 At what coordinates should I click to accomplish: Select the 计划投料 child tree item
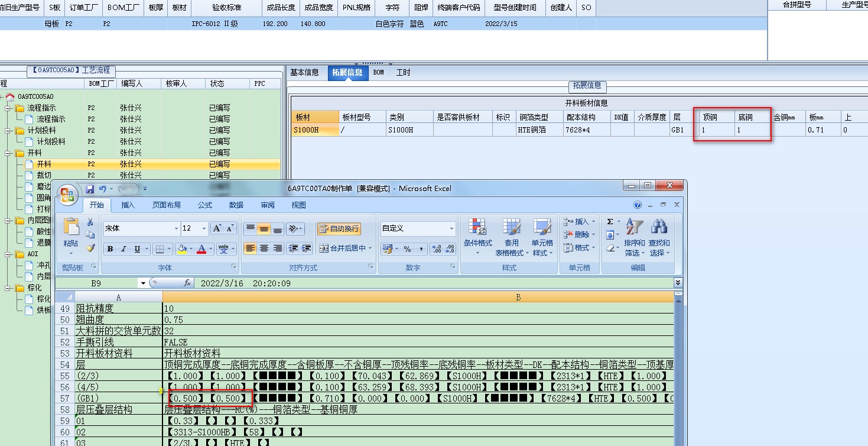(51, 141)
